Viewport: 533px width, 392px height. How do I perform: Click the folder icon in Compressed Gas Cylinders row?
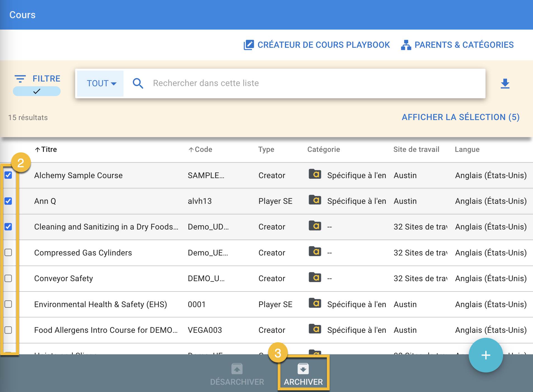[315, 251]
